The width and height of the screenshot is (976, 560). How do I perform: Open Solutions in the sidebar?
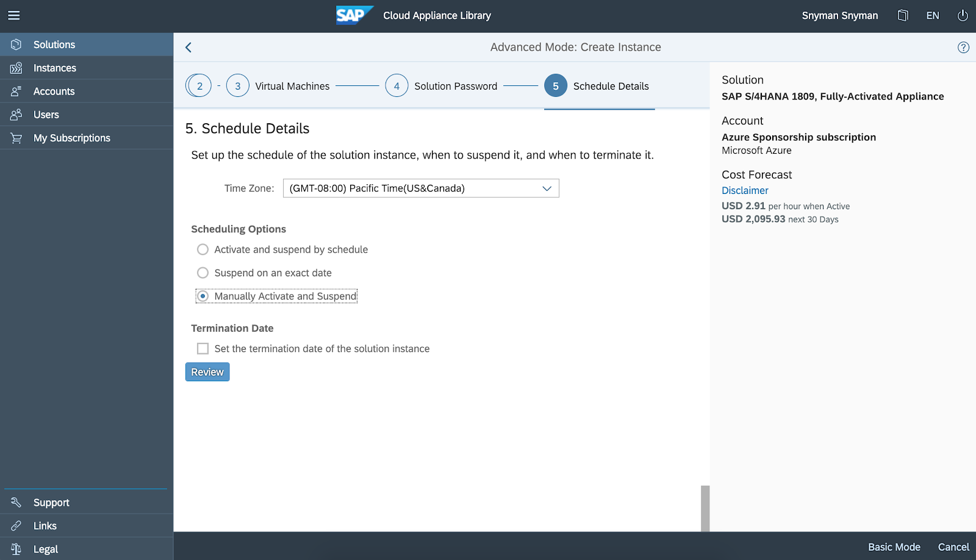point(87,45)
